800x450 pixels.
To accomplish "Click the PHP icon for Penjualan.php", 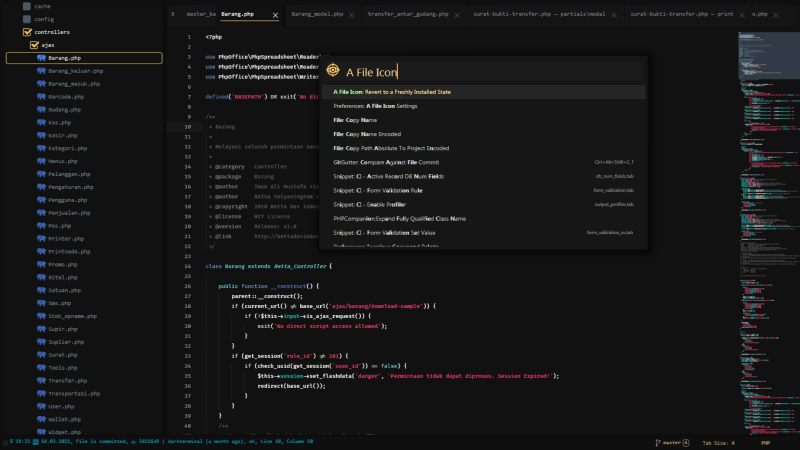I will (x=41, y=213).
